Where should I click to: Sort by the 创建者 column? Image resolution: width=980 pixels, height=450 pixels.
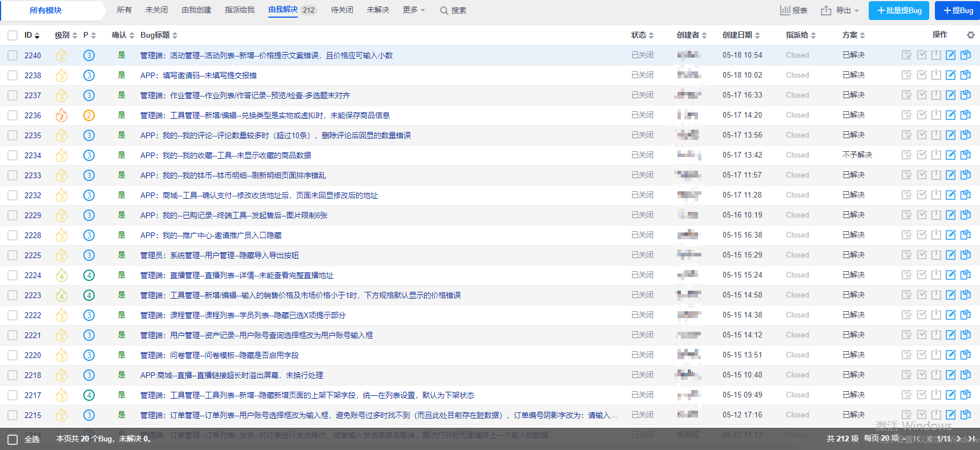point(692,35)
